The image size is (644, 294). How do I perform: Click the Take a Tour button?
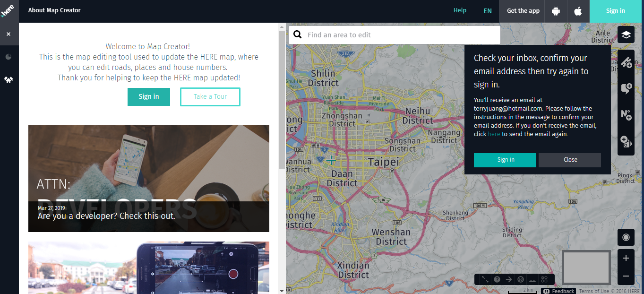pyautogui.click(x=210, y=96)
